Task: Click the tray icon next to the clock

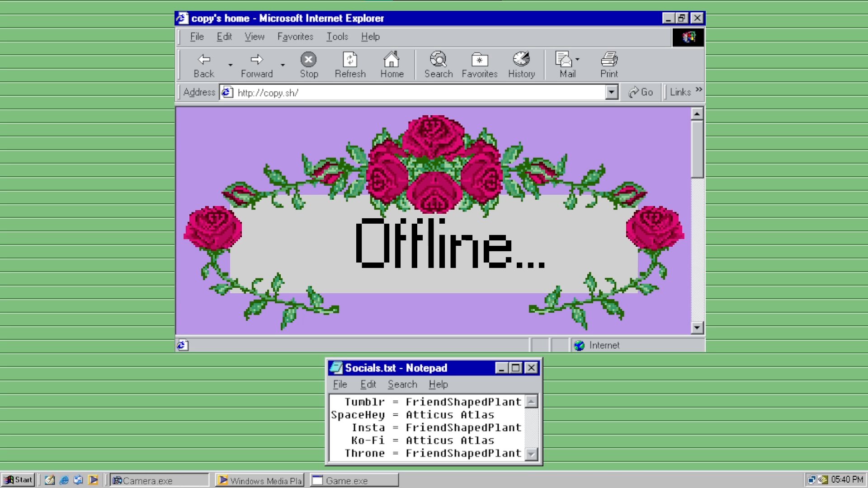Action: point(823,479)
